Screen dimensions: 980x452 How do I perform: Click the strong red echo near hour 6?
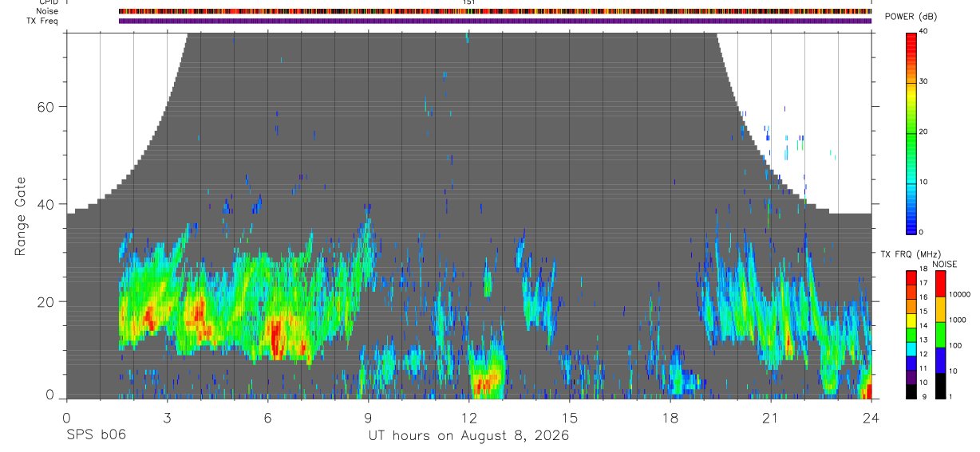pyautogui.click(x=277, y=336)
